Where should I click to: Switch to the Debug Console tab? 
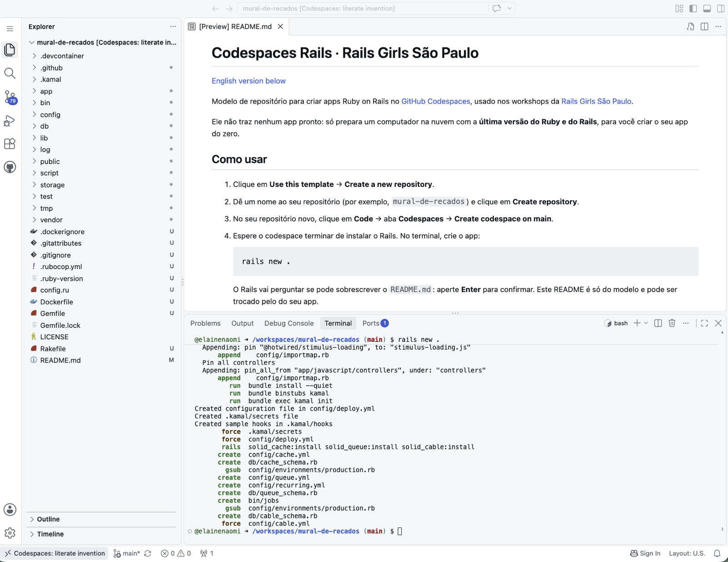pyautogui.click(x=289, y=323)
